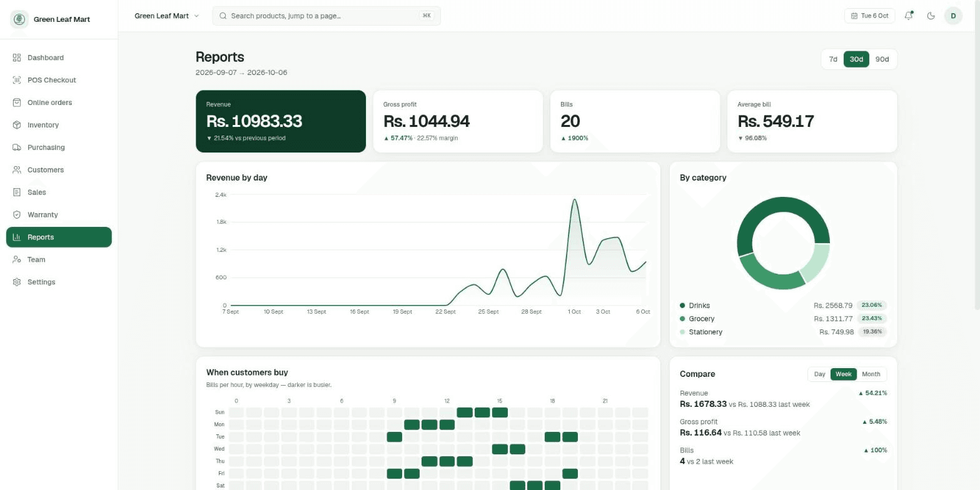This screenshot has width=980, height=490.
Task: Toggle dark mode moon icon
Action: (x=931, y=16)
